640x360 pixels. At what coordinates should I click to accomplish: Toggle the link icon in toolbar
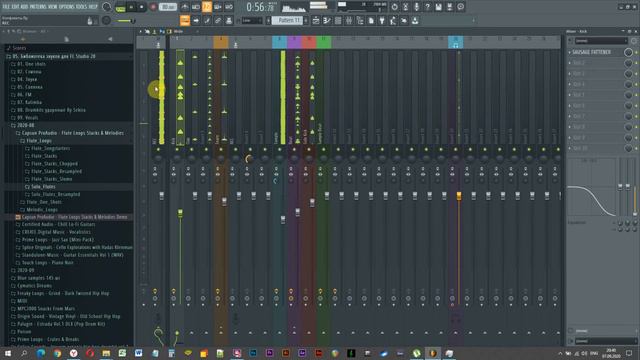pyautogui.click(x=218, y=20)
